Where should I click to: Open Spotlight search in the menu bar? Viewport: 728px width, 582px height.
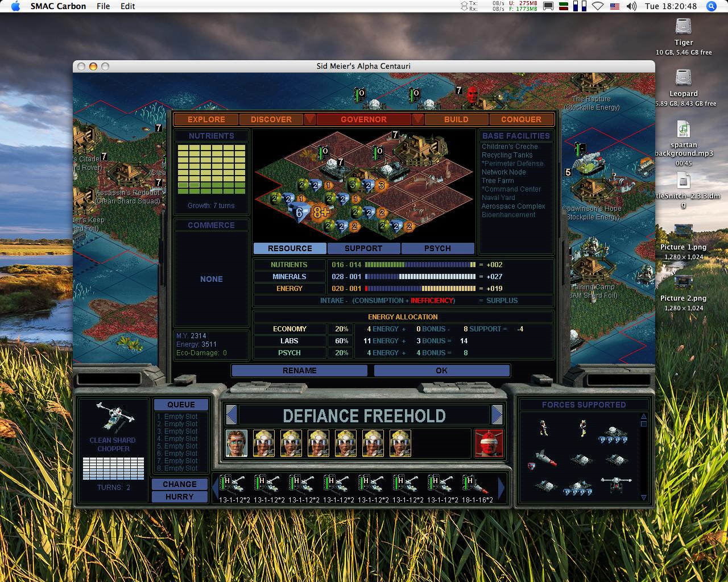(711, 6)
